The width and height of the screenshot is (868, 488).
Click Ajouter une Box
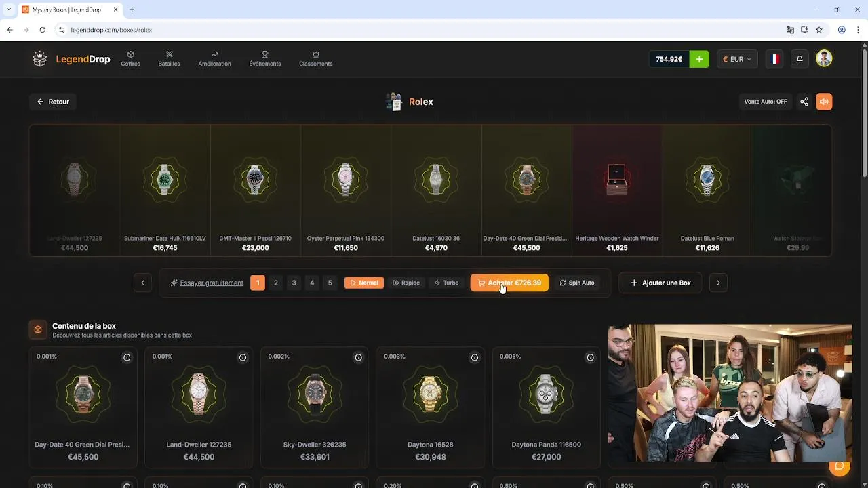point(660,283)
